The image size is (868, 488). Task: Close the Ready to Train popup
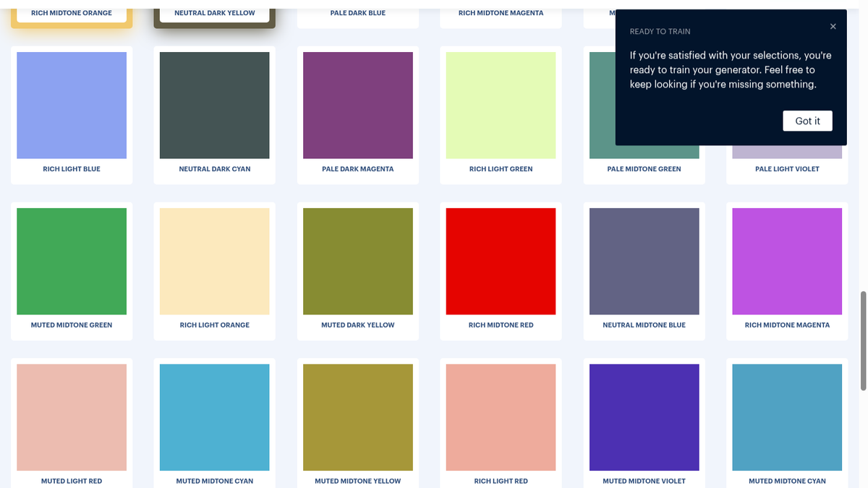point(833,27)
